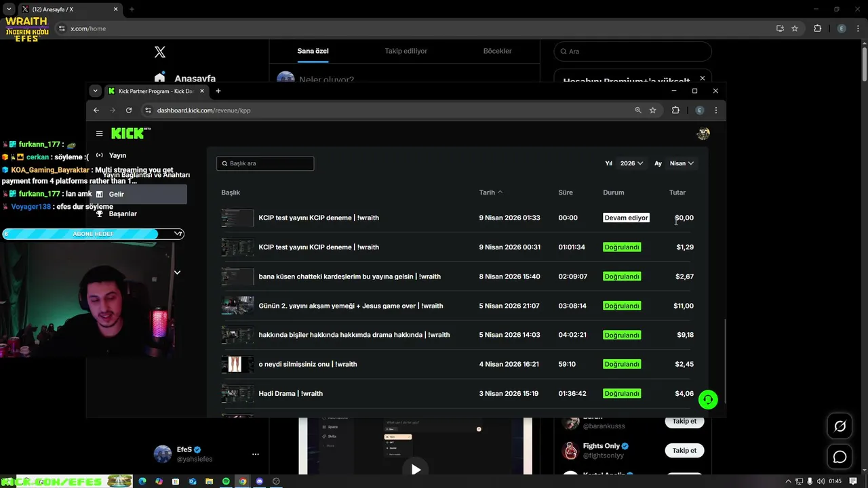Click the X logo in the X window
The width and height of the screenshot is (868, 488).
[160, 52]
